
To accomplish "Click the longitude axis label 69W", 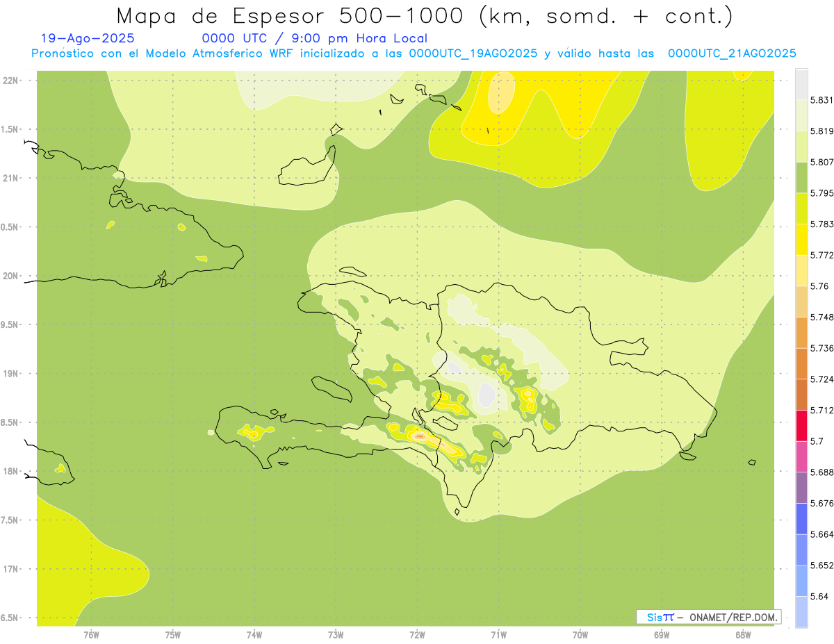I will pyautogui.click(x=662, y=635).
